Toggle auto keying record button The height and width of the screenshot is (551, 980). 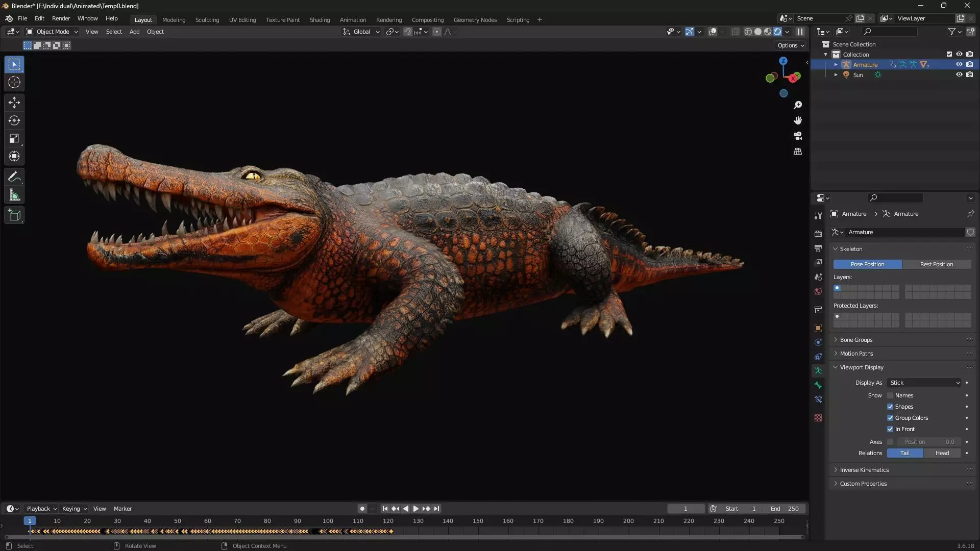point(362,509)
